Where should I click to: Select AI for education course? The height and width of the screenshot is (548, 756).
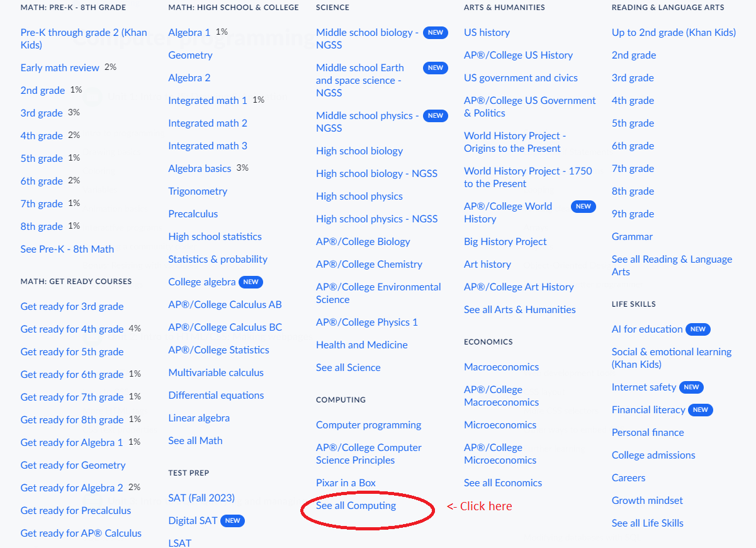[646, 329]
